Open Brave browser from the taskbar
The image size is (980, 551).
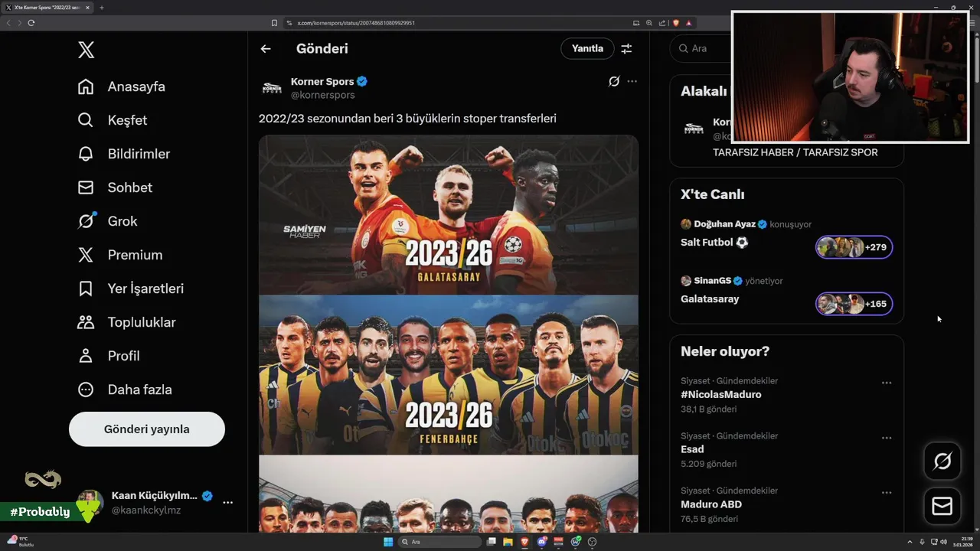pyautogui.click(x=524, y=542)
